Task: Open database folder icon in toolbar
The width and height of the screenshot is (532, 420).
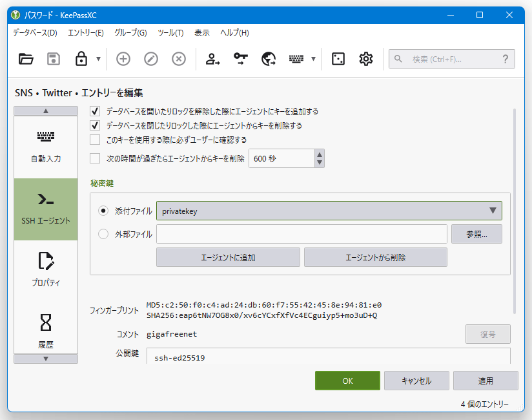Action: click(x=26, y=59)
